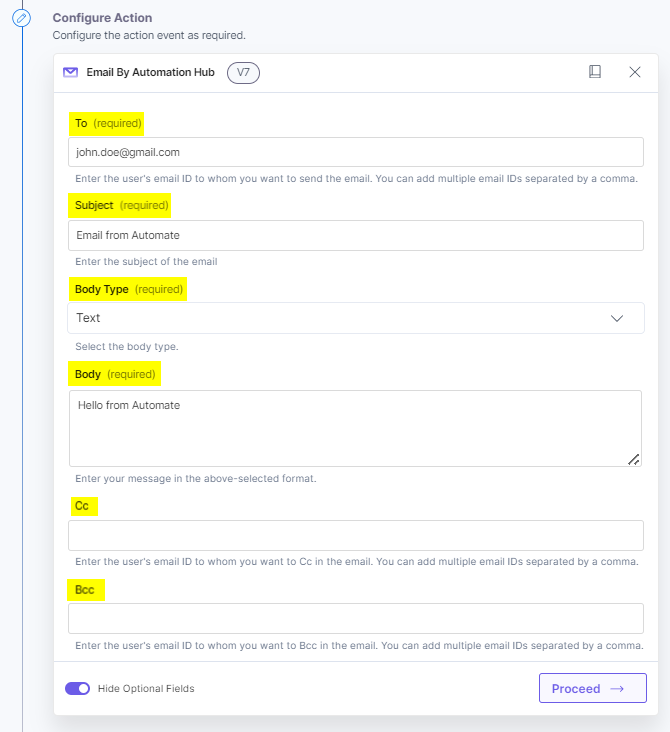Open the documentation book icon
This screenshot has width=670, height=732.
click(595, 72)
